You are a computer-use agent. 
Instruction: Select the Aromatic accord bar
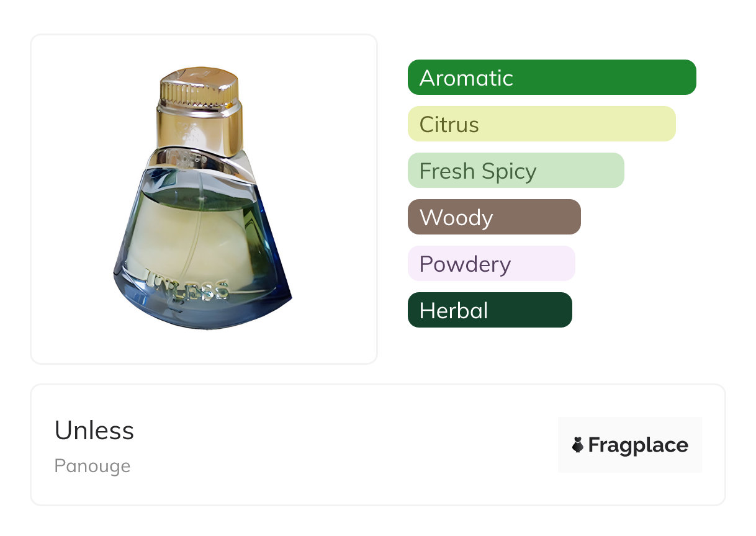(x=551, y=78)
